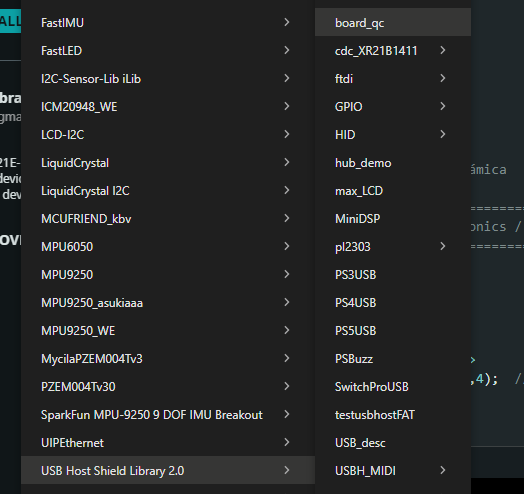Expand the FastLED row chevron
Image resolution: width=524 pixels, height=494 pixels.
point(286,50)
